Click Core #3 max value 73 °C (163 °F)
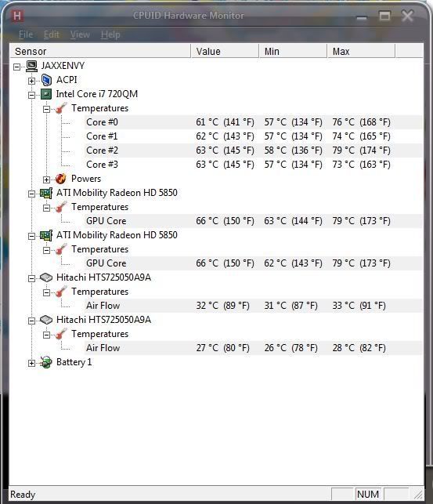Screen dimensions: 433x504 coord(362,165)
